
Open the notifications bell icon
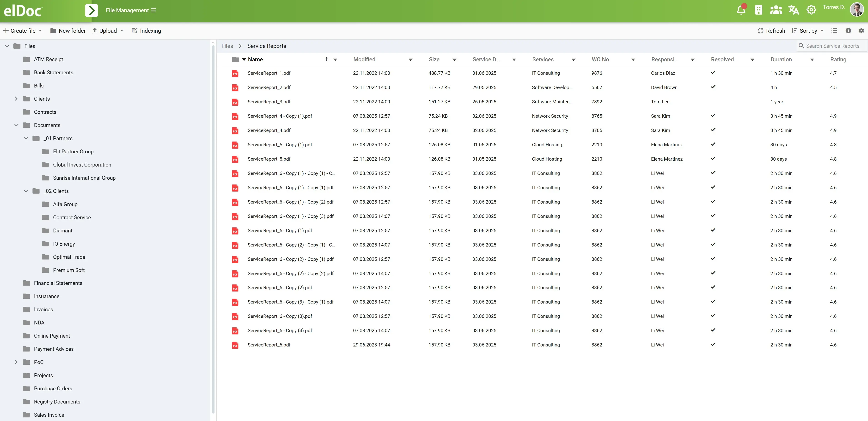[741, 10]
